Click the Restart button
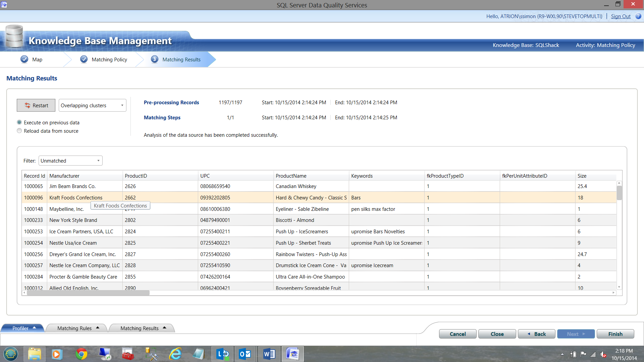644x362 pixels. (x=36, y=105)
